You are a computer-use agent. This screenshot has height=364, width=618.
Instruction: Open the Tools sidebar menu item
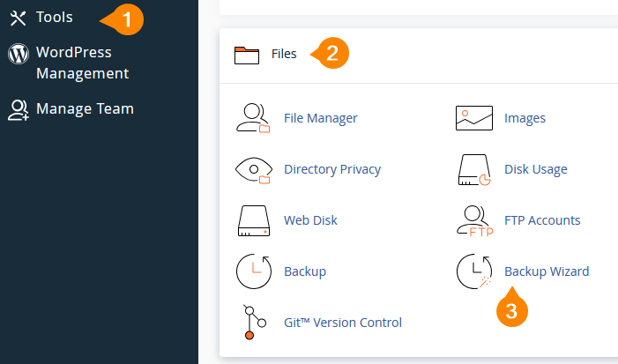tap(55, 18)
